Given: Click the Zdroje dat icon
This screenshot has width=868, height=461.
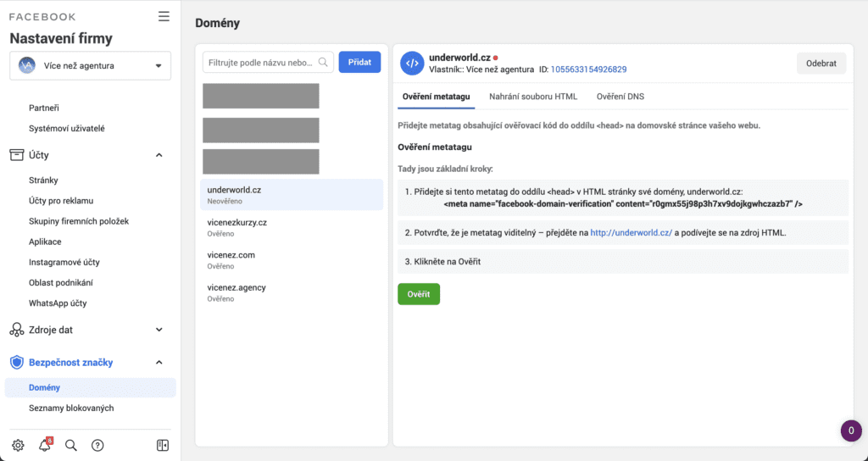Looking at the screenshot, I should pyautogui.click(x=16, y=330).
